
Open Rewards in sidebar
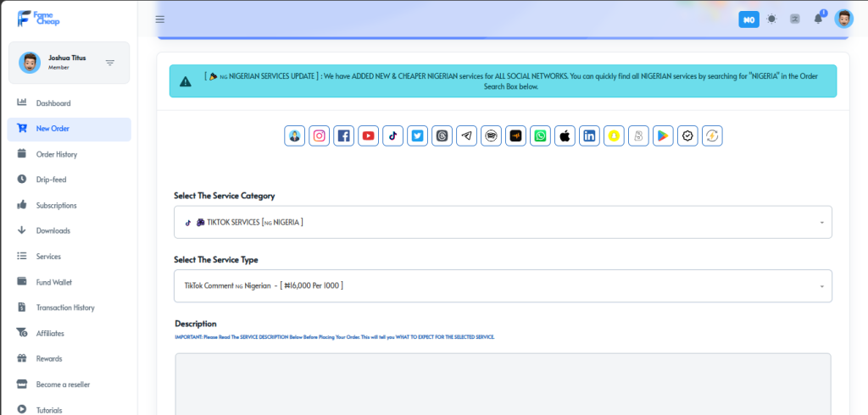coord(70,358)
